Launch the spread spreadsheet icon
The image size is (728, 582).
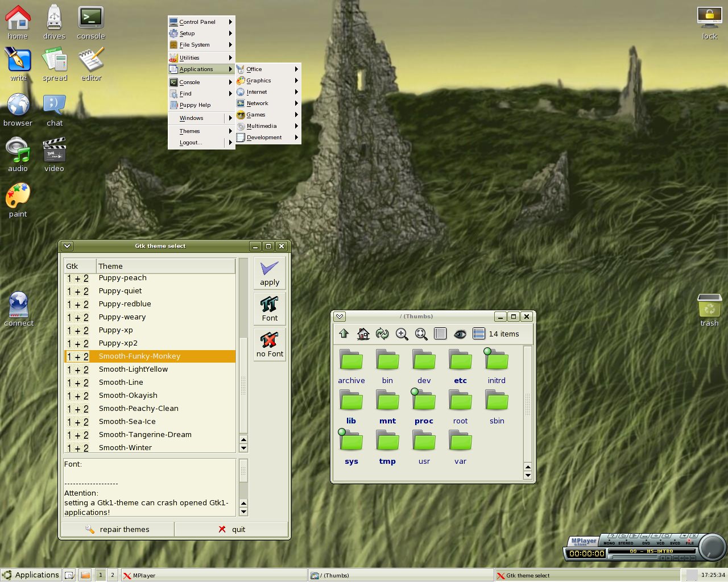pyautogui.click(x=55, y=64)
